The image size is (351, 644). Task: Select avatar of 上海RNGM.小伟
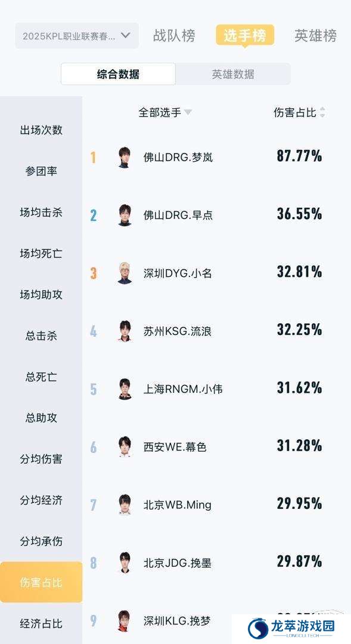(125, 389)
